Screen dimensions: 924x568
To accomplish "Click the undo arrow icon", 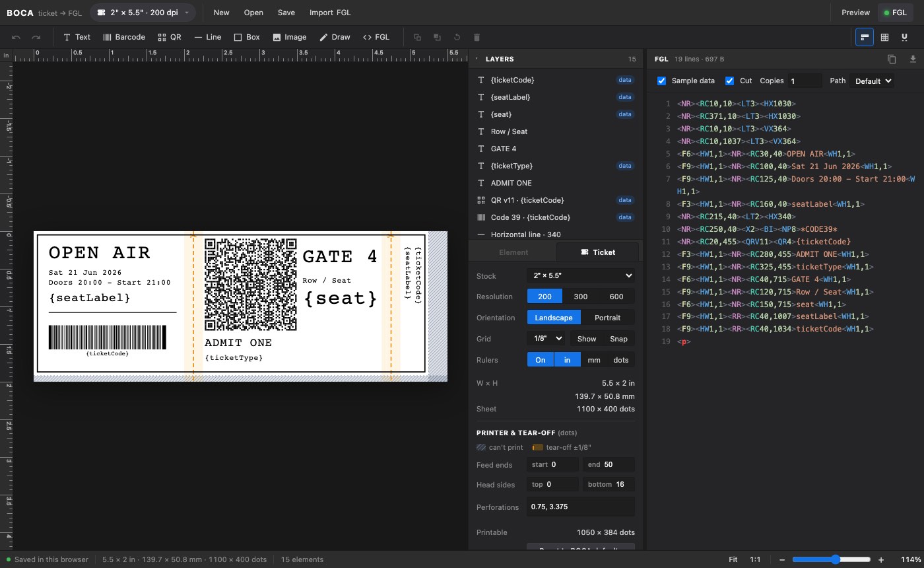I will click(16, 37).
